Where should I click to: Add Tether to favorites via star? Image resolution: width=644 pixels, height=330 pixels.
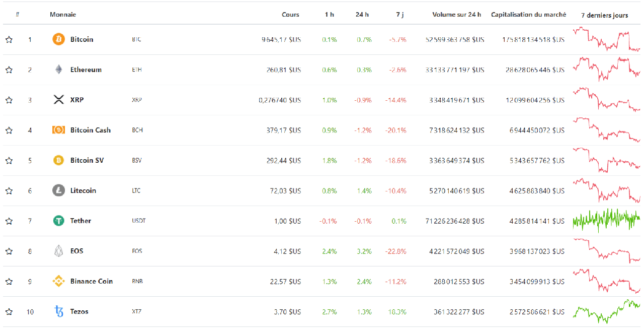[9, 221]
